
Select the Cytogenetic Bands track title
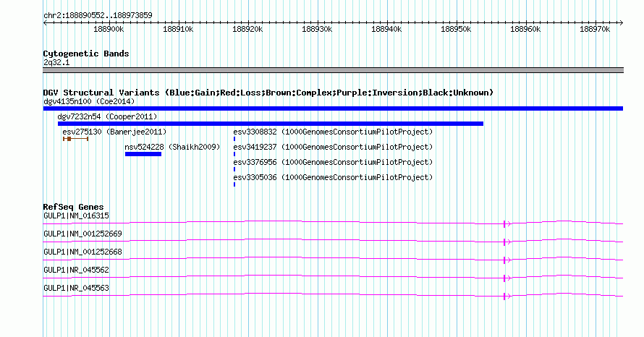[86, 54]
